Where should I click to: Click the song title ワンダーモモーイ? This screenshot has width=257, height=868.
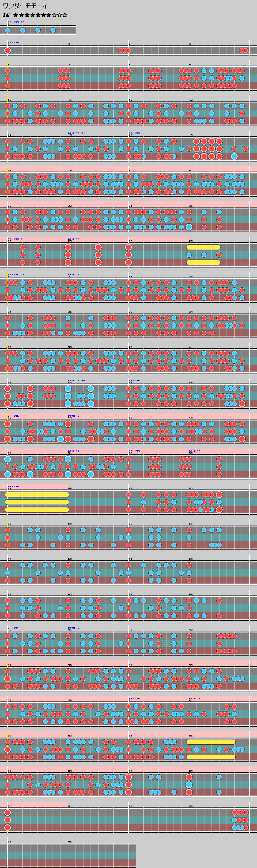(25, 6)
